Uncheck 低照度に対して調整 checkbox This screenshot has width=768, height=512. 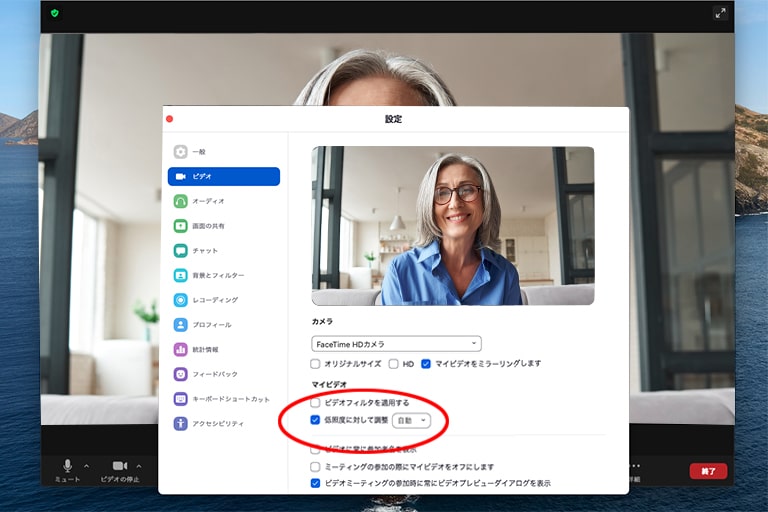tap(315, 420)
